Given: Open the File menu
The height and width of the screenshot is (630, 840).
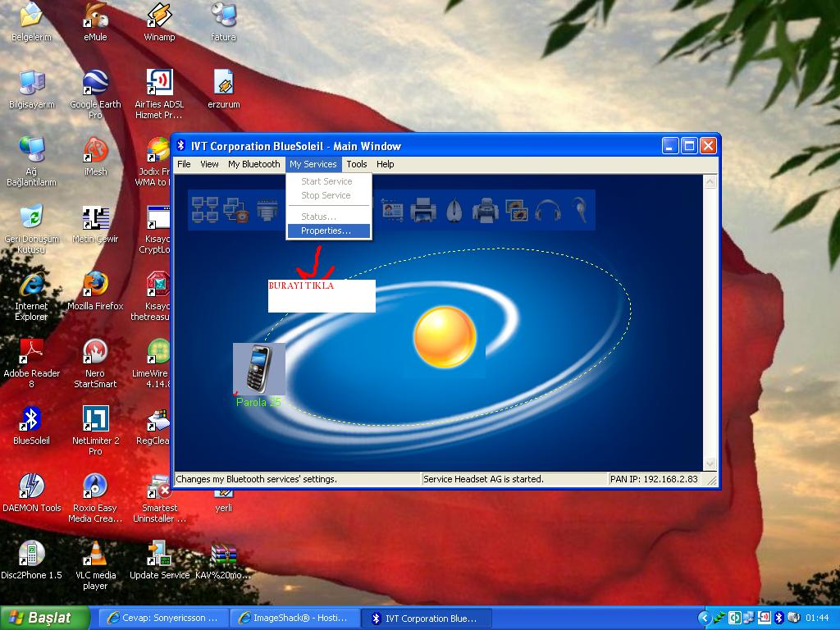Looking at the screenshot, I should coord(185,164).
